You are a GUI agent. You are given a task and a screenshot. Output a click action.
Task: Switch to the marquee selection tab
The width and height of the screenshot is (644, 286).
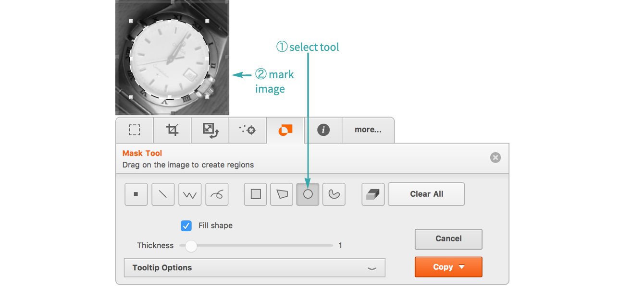coord(135,130)
